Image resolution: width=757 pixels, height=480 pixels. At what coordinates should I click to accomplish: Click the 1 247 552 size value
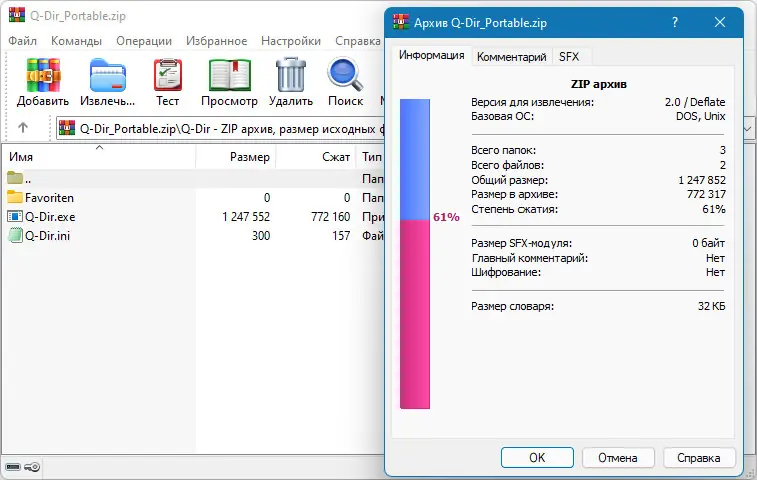click(246, 217)
